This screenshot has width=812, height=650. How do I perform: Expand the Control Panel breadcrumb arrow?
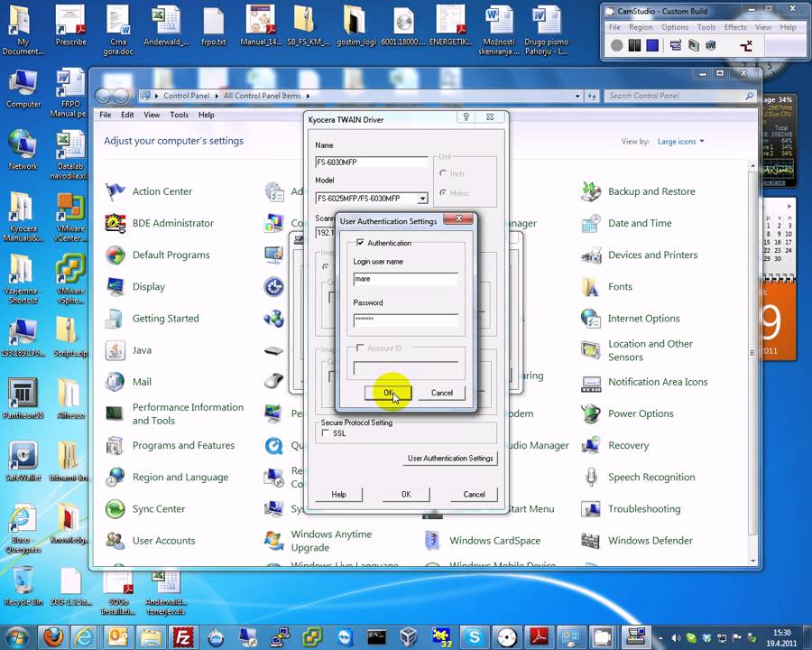[x=217, y=96]
